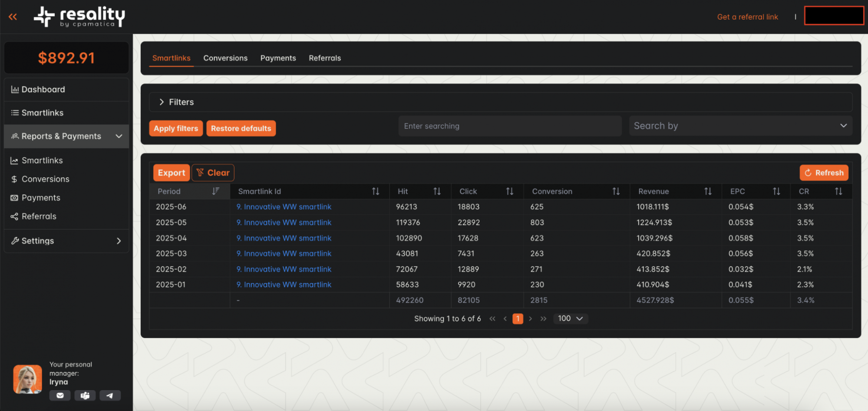Switch to the Conversions tab
This screenshot has width=868, height=411.
coord(225,58)
